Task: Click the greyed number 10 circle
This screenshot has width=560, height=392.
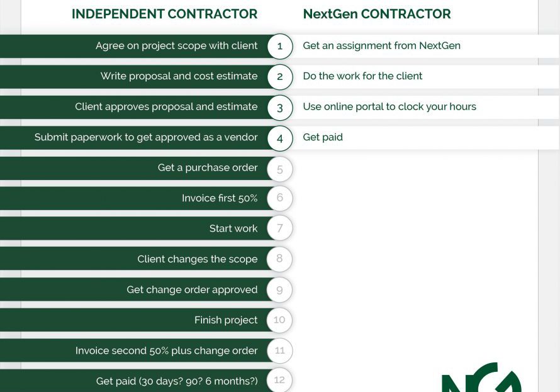Action: 279,320
